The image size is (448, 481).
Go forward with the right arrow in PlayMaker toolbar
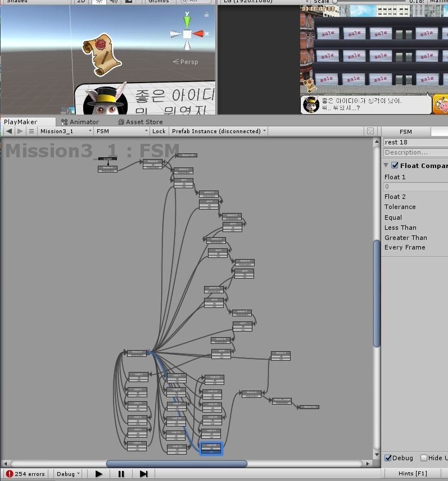[x=20, y=131]
